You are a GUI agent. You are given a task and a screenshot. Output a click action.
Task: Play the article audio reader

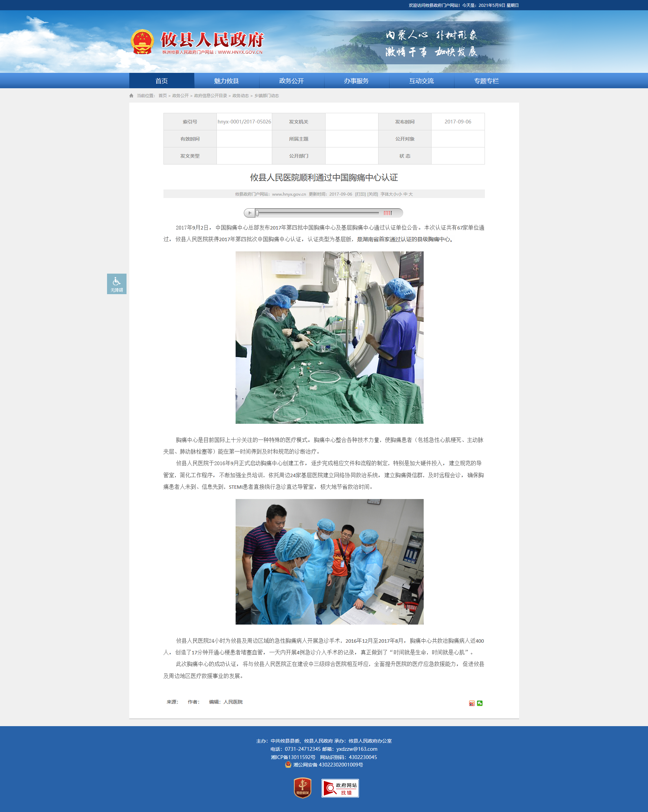pyautogui.click(x=250, y=213)
